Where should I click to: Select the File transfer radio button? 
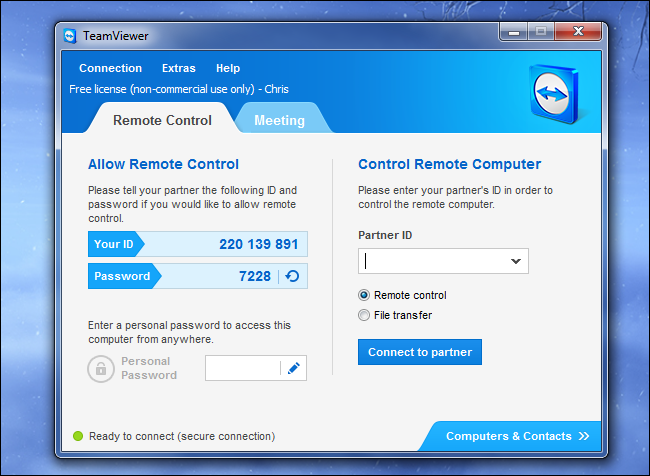point(364,315)
